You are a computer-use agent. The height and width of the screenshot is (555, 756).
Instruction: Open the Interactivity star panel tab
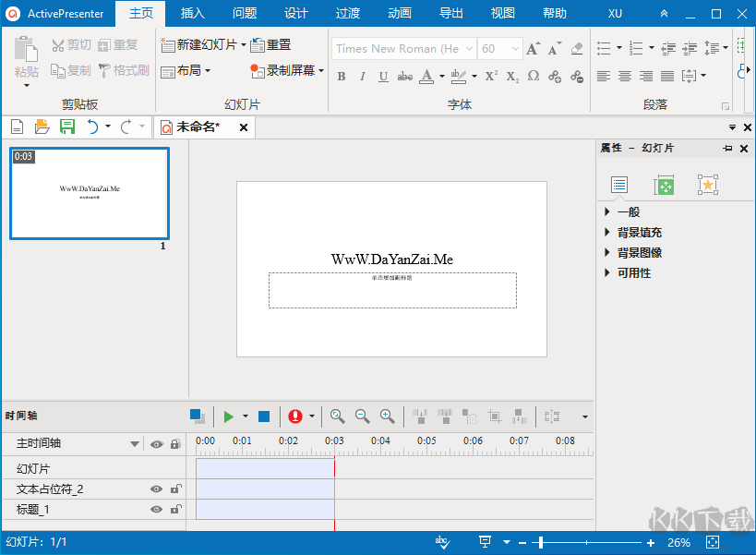[x=707, y=184]
